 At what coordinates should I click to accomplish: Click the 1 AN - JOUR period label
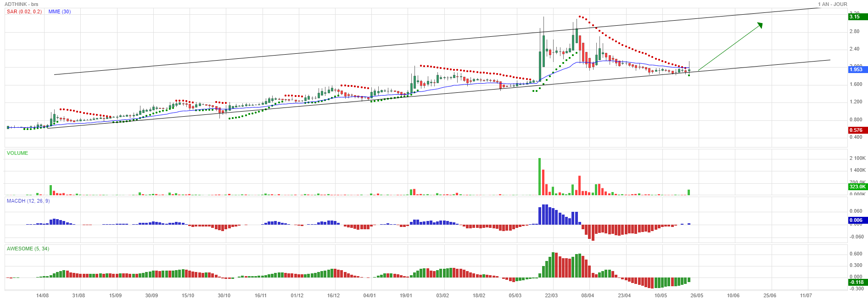[x=833, y=4]
